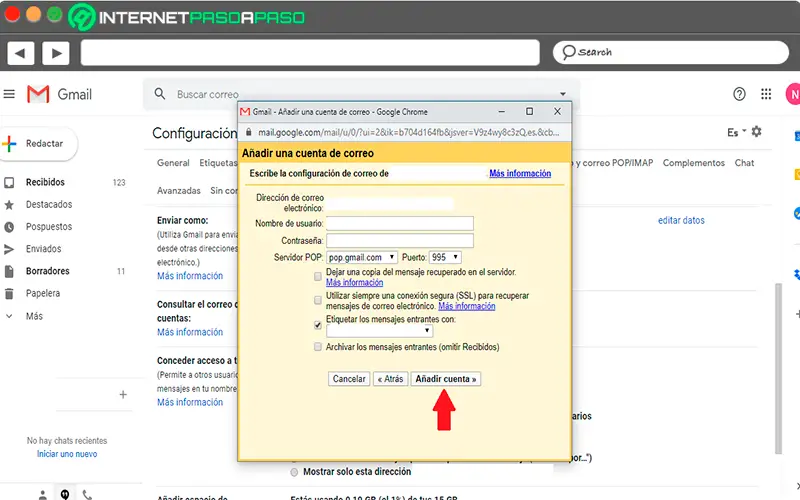The height and width of the screenshot is (500, 800).
Task: Open the contacts person icon at bottom
Action: (43, 495)
